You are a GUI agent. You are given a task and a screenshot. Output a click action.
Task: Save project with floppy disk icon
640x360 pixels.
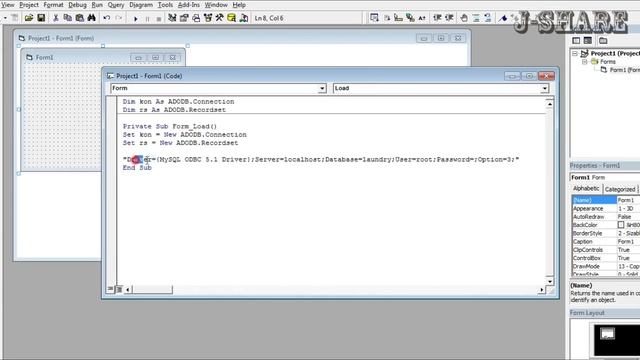click(41, 18)
